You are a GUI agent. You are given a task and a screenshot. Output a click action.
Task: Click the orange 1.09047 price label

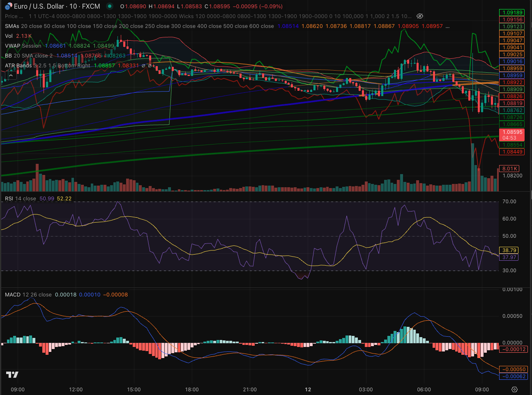coord(511,40)
